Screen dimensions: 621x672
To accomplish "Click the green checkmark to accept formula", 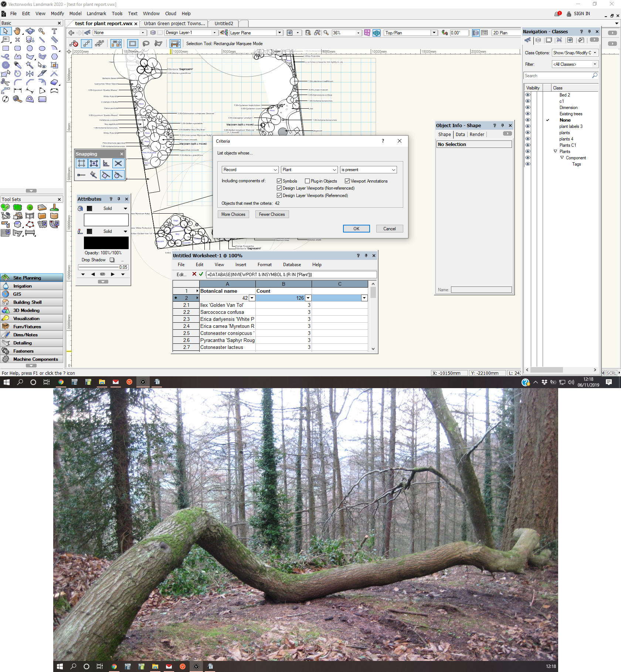I will click(x=201, y=274).
